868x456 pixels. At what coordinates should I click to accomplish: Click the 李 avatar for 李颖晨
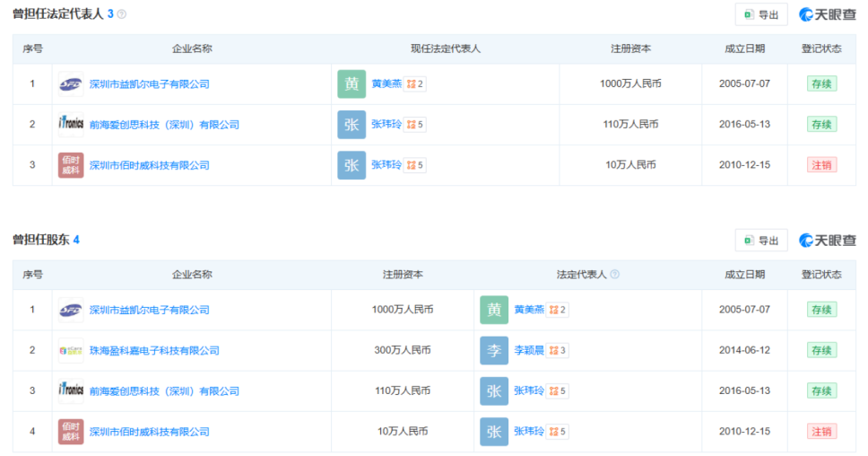[494, 350]
